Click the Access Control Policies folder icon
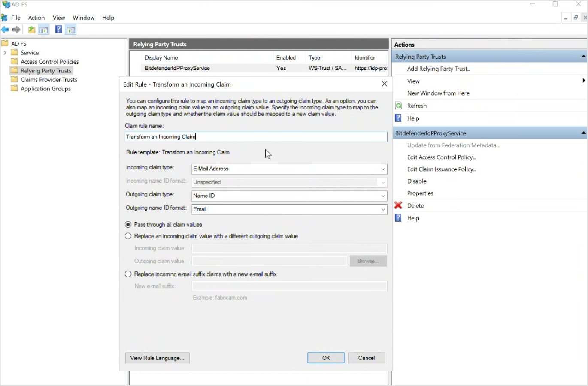588x386 pixels. tap(14, 61)
